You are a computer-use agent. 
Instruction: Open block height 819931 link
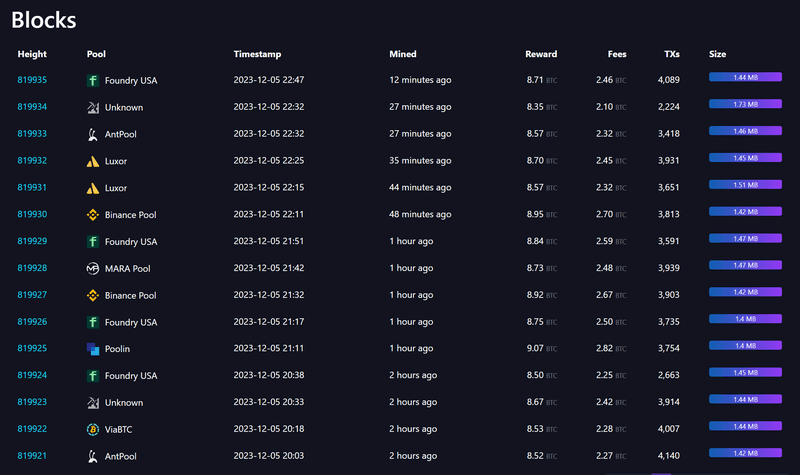pyautogui.click(x=32, y=187)
